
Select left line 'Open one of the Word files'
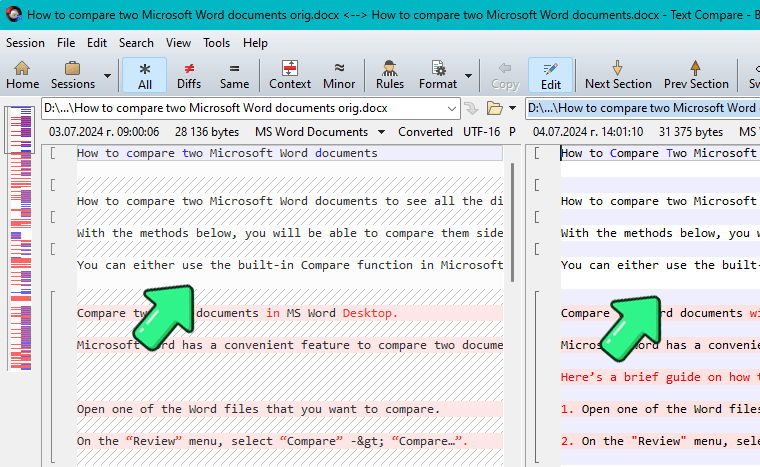click(289, 409)
